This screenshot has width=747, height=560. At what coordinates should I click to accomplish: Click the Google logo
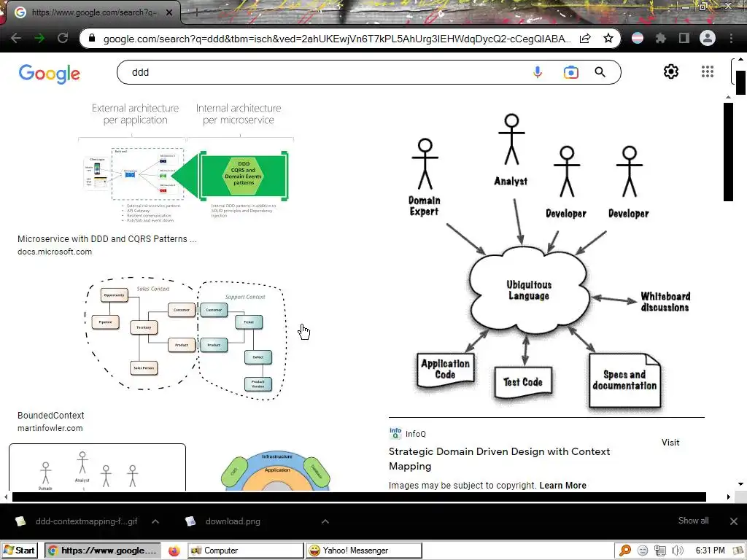(50, 74)
